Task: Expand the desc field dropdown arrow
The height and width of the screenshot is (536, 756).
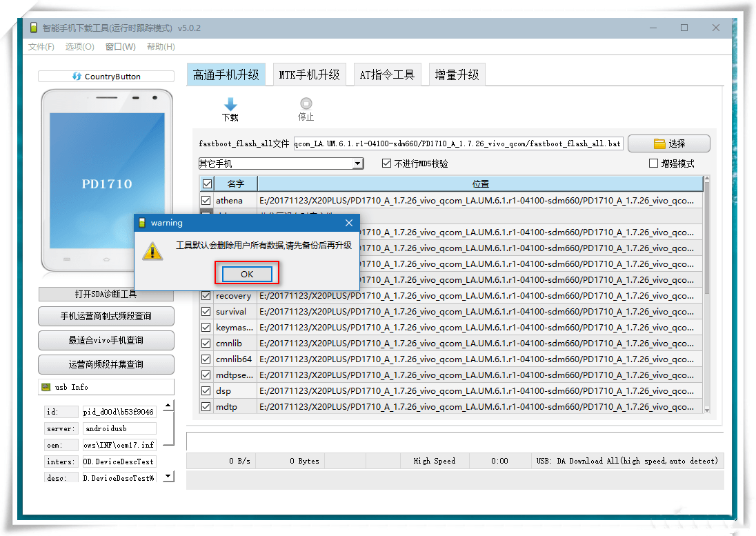Action: click(x=168, y=476)
